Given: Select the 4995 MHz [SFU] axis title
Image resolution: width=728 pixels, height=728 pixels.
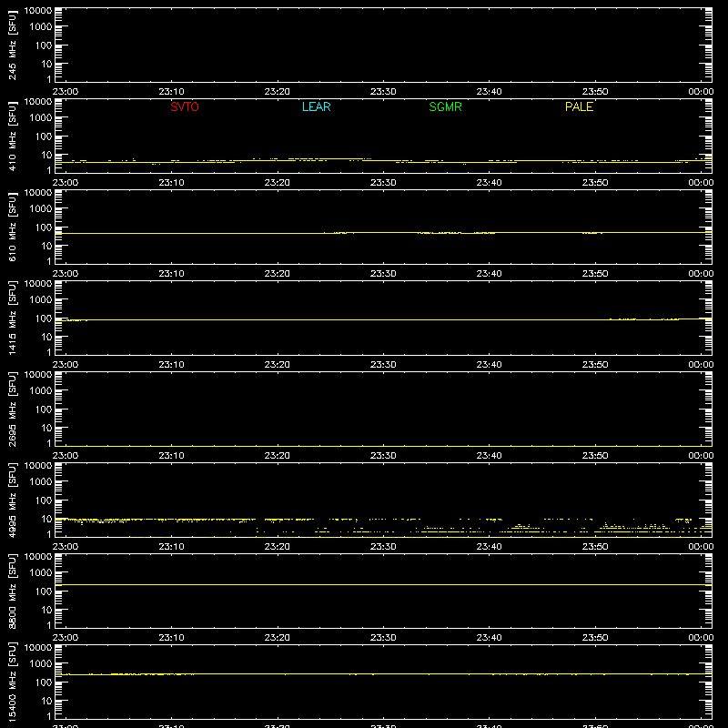Looking at the screenshot, I should (12, 500).
